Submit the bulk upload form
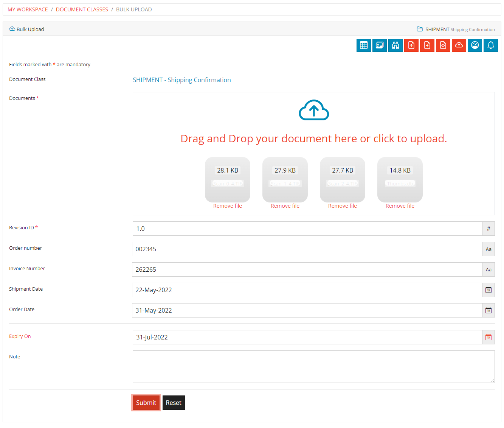The image size is (504, 428). click(146, 403)
